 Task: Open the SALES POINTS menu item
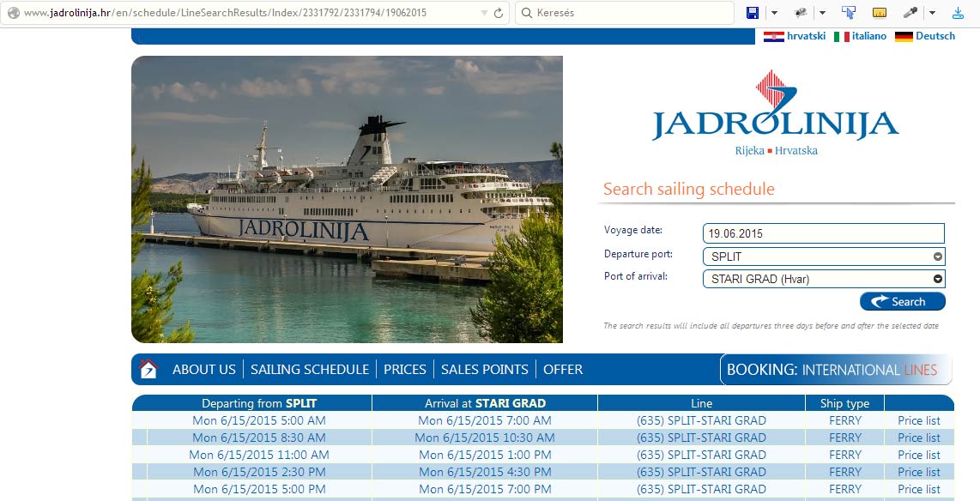485,369
